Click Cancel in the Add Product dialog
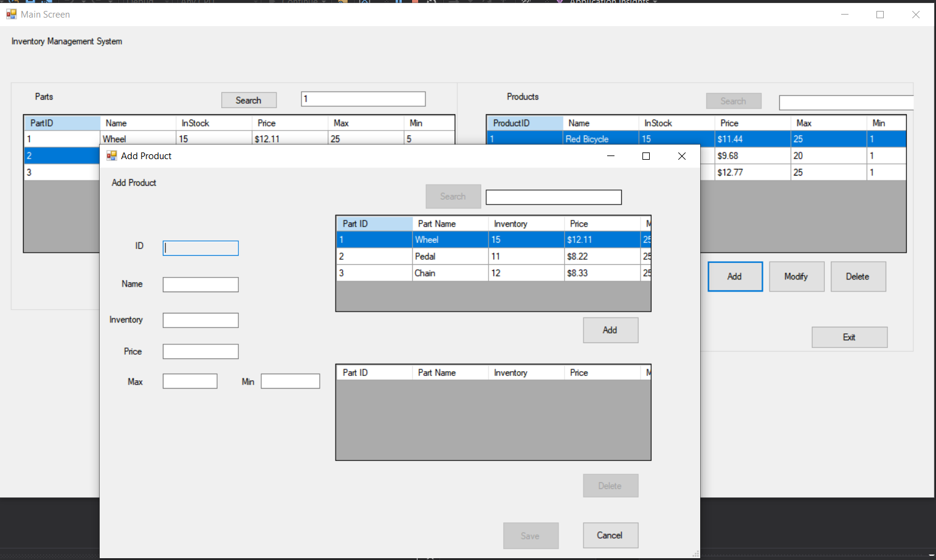The image size is (936, 560). (x=610, y=535)
